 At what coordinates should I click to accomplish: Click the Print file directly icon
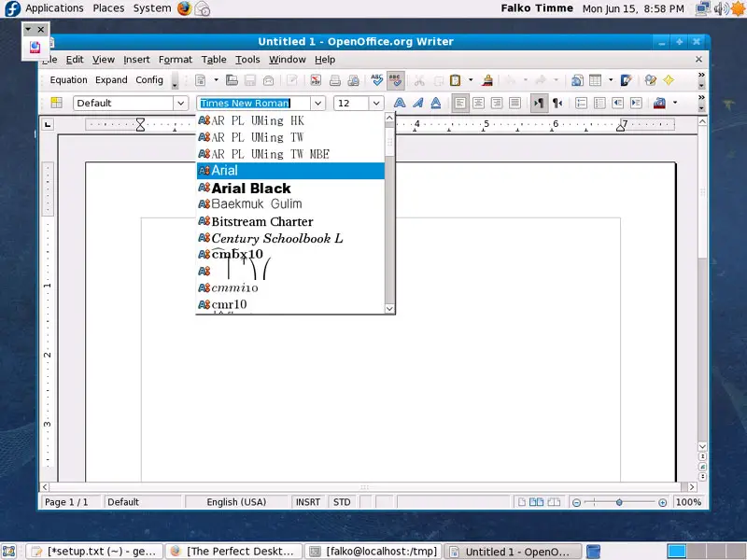(335, 80)
